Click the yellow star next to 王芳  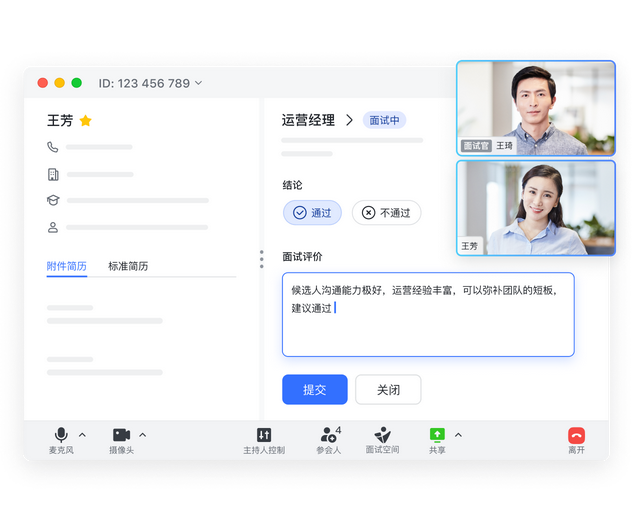point(86,121)
